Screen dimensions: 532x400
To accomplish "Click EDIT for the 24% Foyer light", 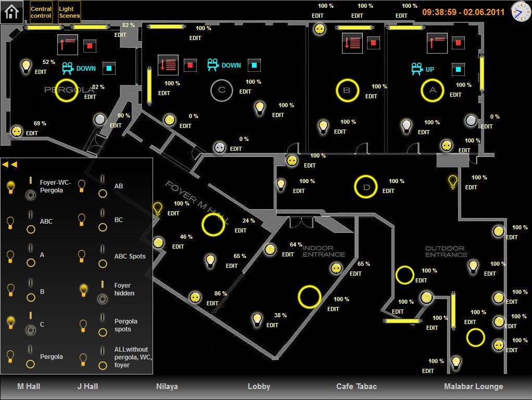I will (240, 230).
